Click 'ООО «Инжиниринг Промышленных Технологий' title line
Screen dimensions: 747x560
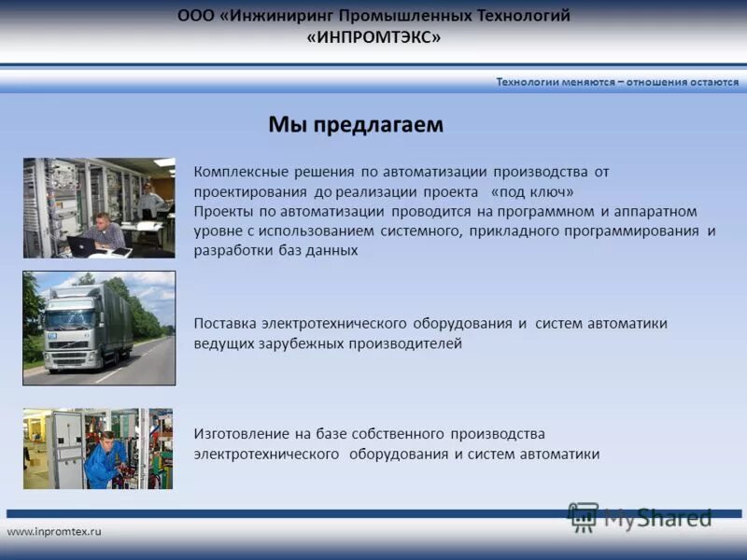(373, 16)
